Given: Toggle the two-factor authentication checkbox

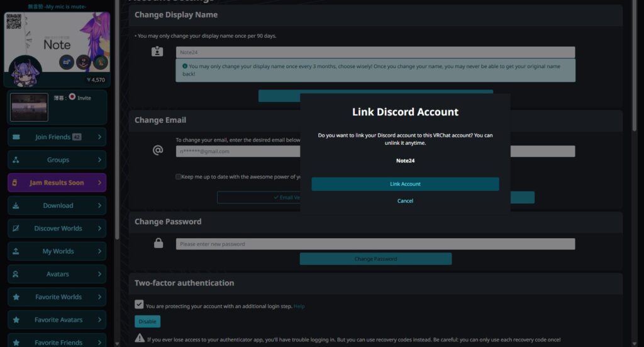Looking at the screenshot, I should tap(139, 304).
